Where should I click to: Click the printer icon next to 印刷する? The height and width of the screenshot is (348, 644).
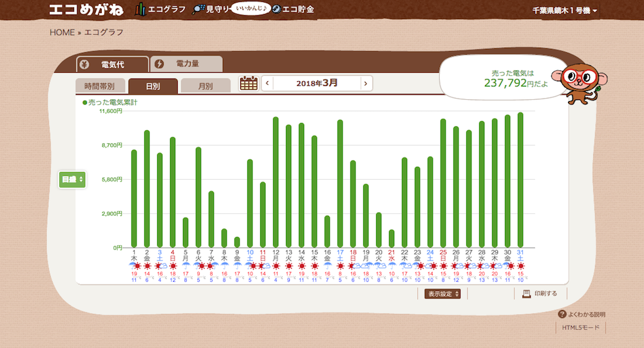pos(526,294)
